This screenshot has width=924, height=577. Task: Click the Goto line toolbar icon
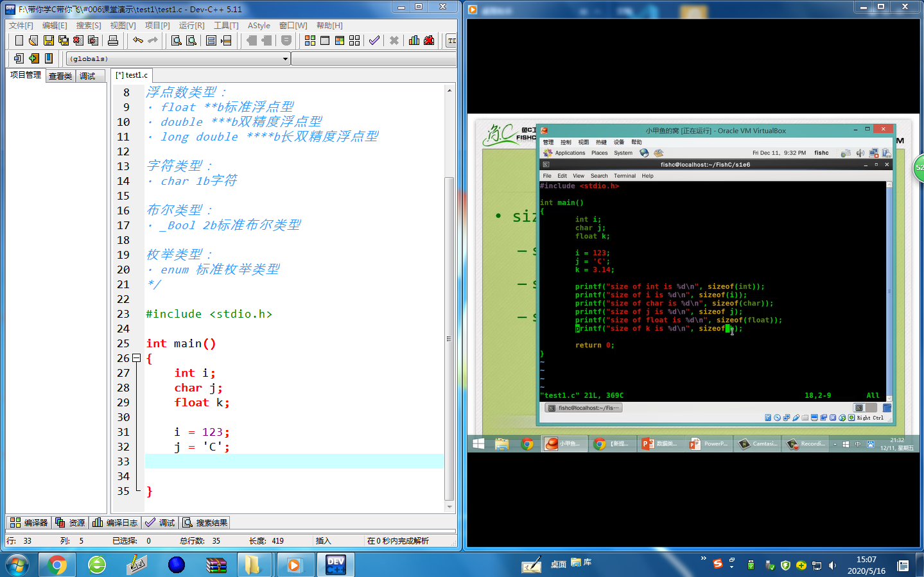(x=226, y=40)
